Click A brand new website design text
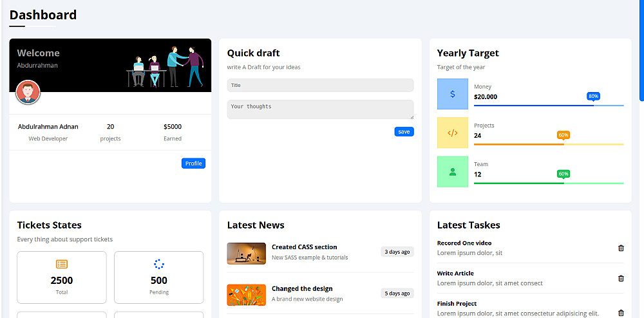Viewport: 644px width, 318px height. 307,299
